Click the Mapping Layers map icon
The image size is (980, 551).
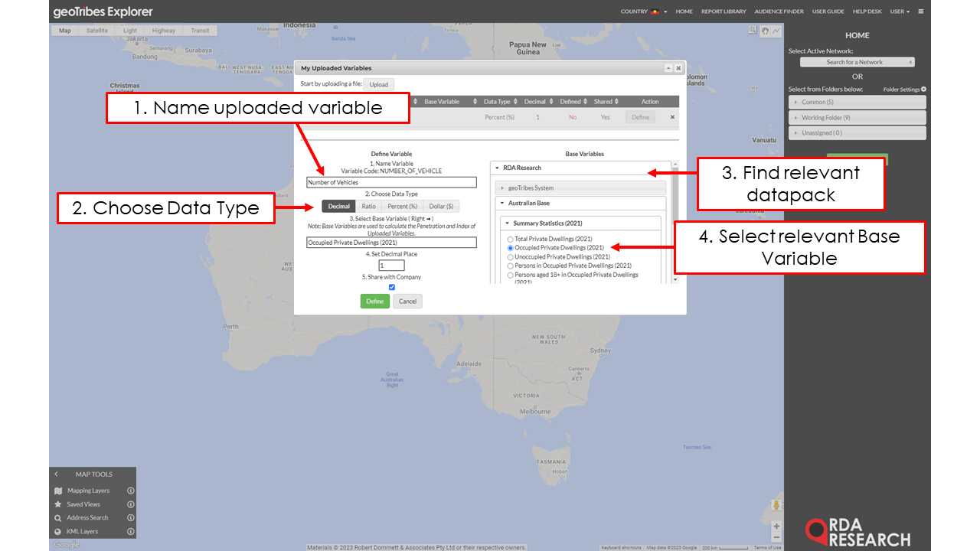click(x=58, y=491)
